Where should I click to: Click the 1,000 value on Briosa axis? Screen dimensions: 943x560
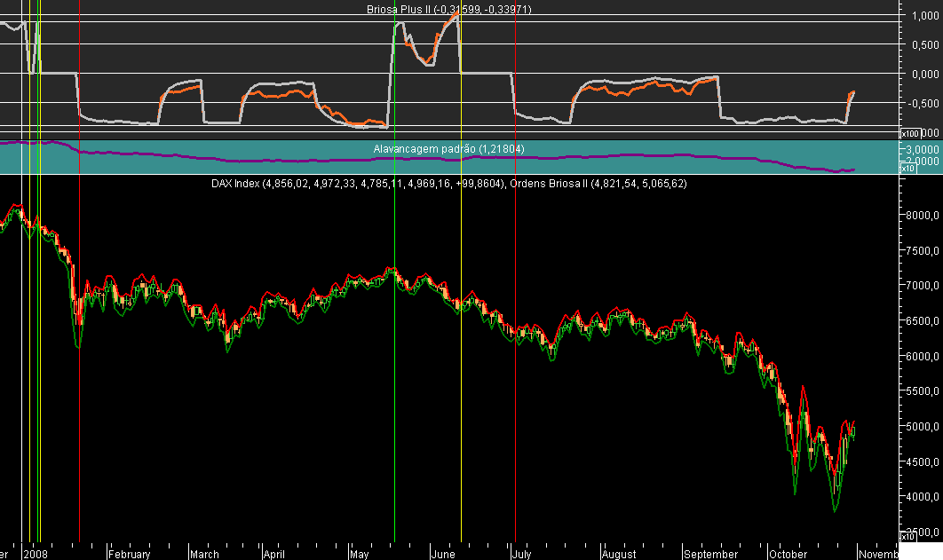point(925,16)
